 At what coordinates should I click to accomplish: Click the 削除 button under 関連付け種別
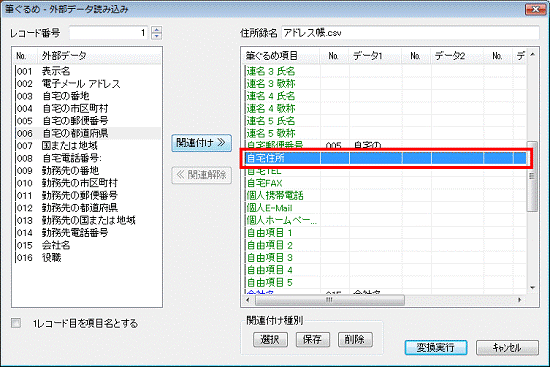[355, 339]
